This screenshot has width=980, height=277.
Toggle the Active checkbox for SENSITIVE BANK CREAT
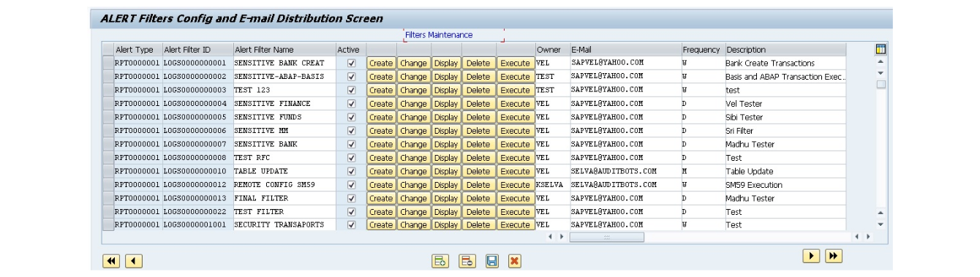pyautogui.click(x=351, y=63)
